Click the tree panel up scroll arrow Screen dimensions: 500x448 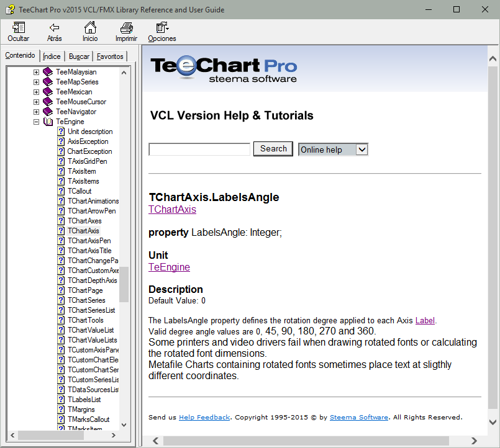pos(124,73)
